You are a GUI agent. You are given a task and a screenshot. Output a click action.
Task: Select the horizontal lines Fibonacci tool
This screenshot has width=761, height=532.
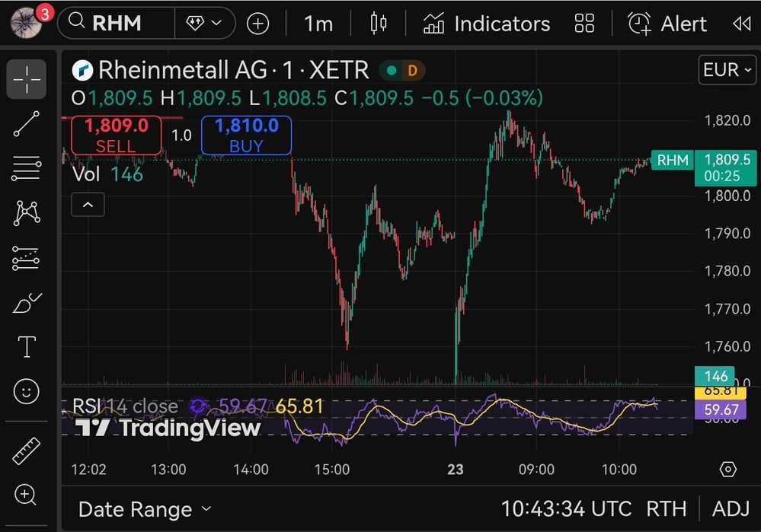coord(27,168)
